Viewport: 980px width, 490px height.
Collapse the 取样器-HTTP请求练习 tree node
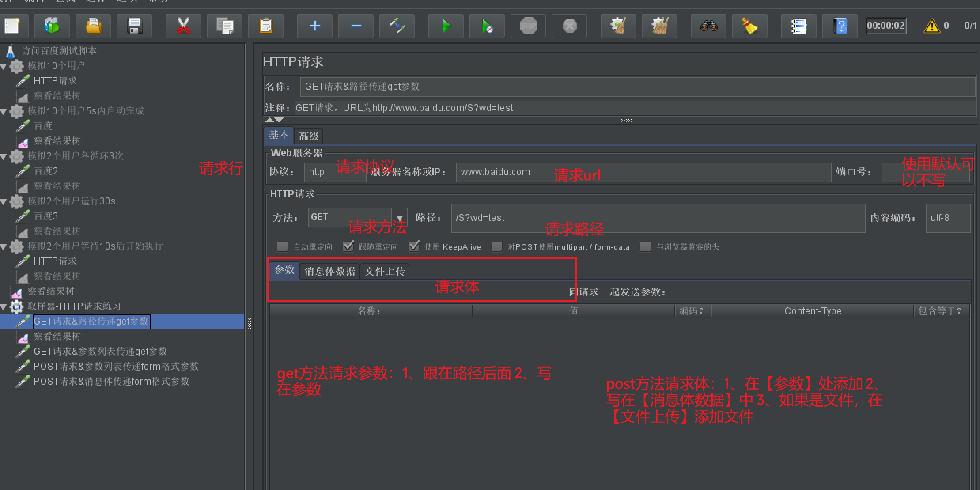tap(4, 306)
